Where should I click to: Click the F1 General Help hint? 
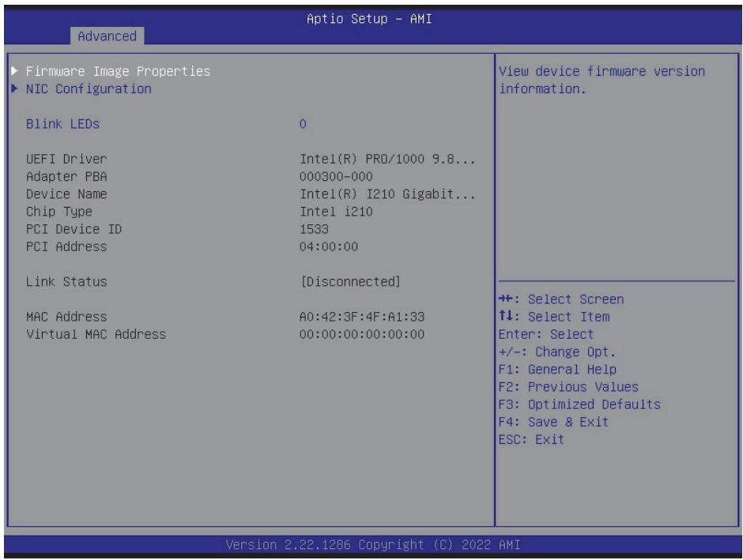[x=557, y=369]
